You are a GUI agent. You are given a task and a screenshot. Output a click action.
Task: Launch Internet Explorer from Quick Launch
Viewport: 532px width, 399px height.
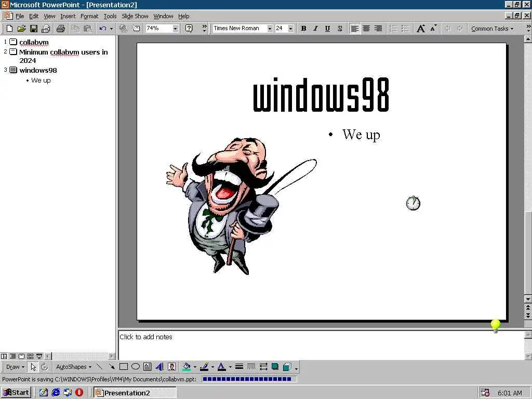tap(56, 393)
